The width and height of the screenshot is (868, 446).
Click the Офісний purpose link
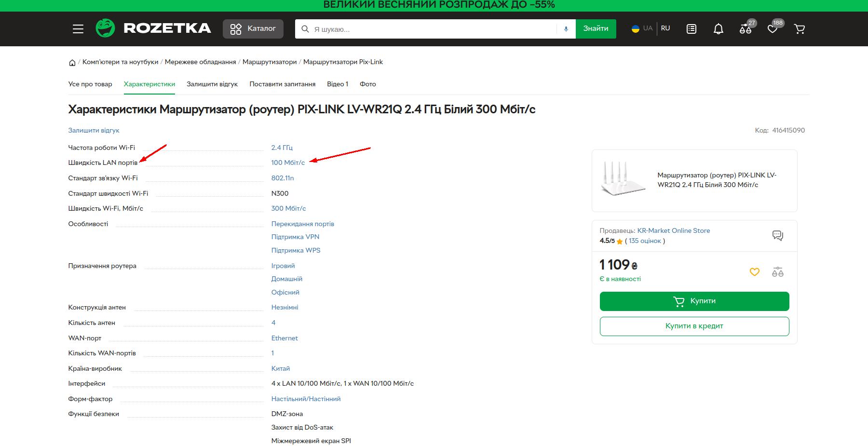click(x=285, y=293)
